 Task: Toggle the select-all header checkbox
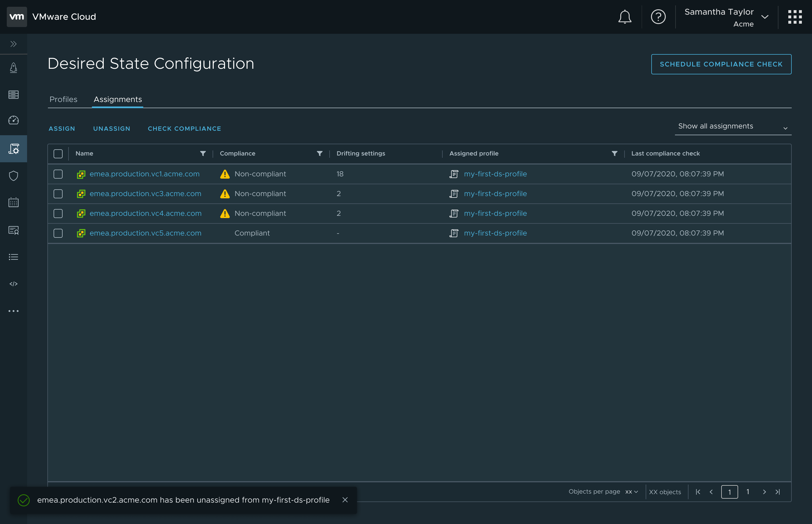(x=58, y=154)
